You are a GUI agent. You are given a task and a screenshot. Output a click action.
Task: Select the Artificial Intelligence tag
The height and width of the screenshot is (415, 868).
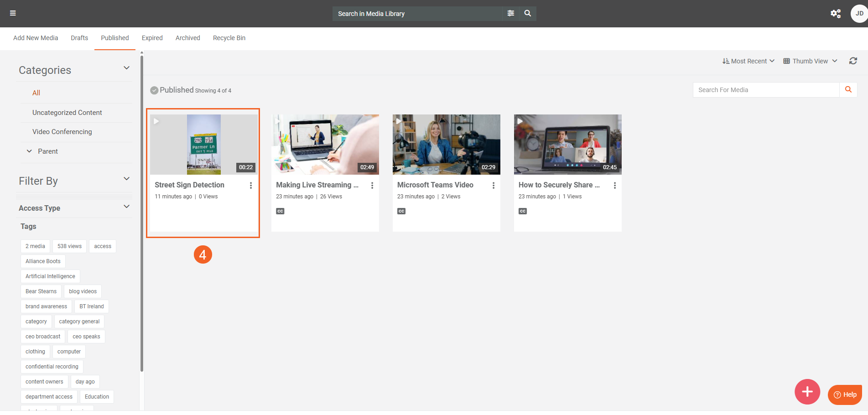(50, 276)
